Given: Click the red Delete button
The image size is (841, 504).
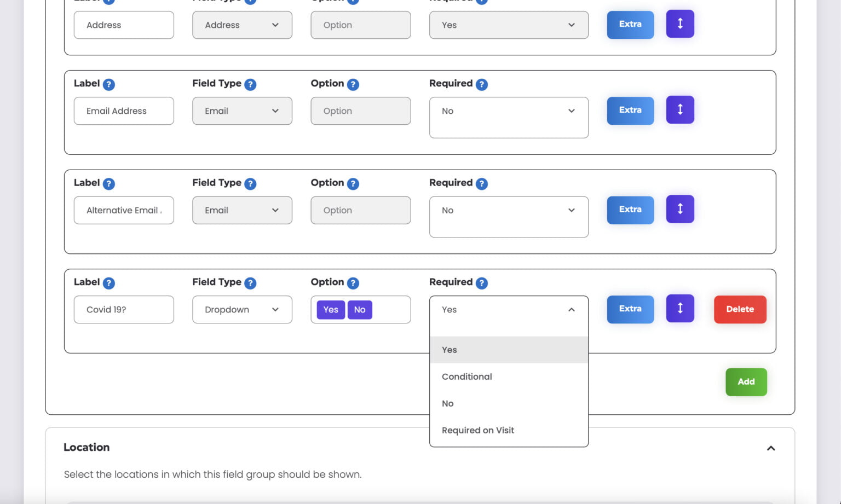Looking at the screenshot, I should [740, 309].
